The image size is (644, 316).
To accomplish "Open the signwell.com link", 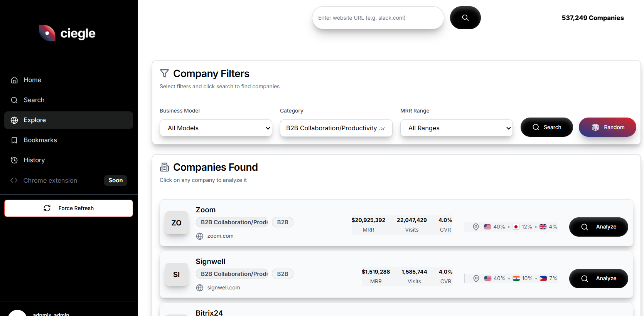I will [x=224, y=288].
